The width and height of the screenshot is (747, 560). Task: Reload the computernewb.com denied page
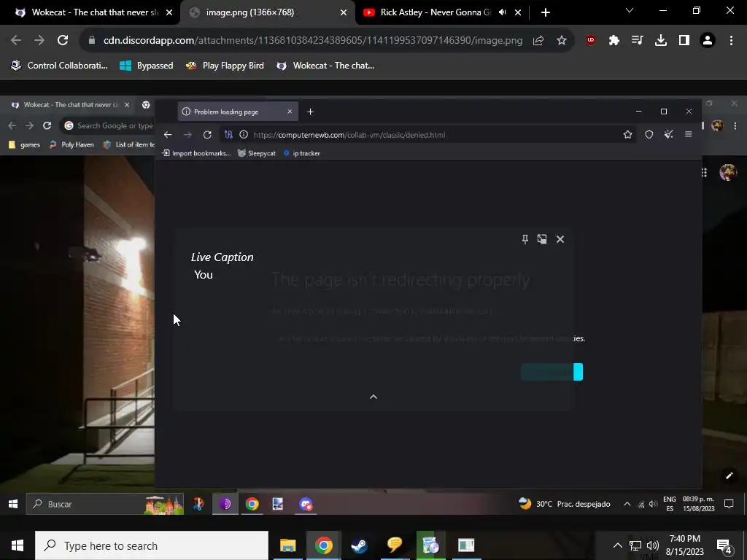pyautogui.click(x=207, y=135)
